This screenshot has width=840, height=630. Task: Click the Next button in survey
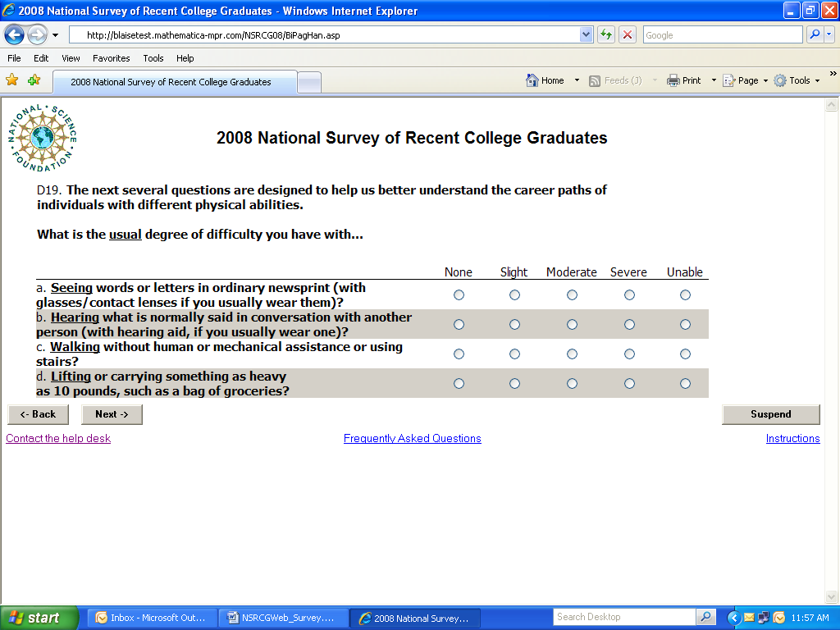tap(112, 414)
